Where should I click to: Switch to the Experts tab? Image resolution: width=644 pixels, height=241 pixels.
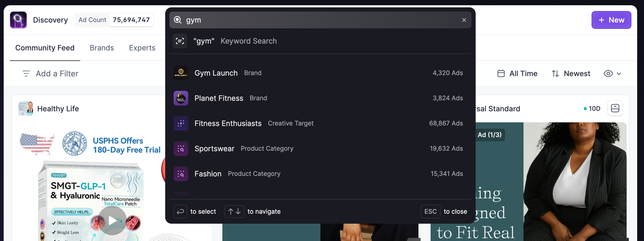pyautogui.click(x=142, y=48)
